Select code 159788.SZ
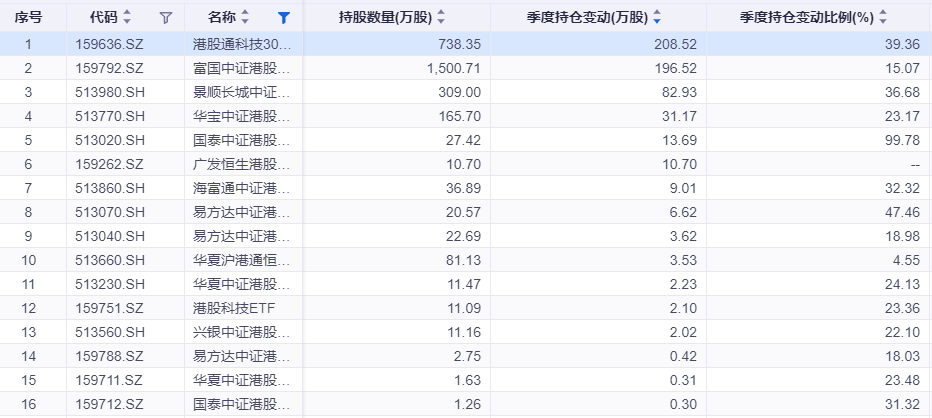Viewport: 932px width, 418px height. coord(109,356)
